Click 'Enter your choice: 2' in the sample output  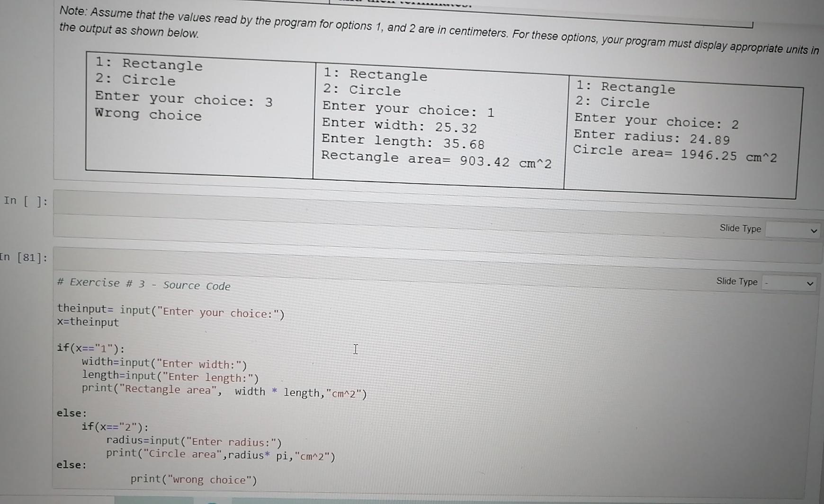tap(656, 121)
